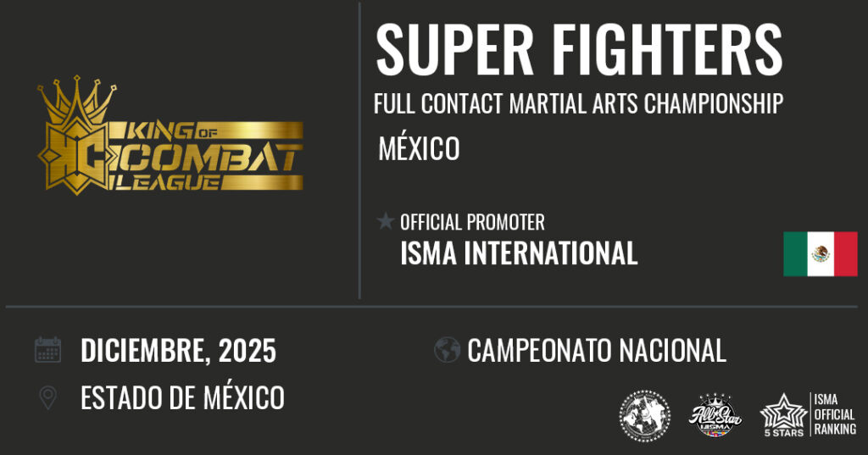Click the calendar icon beside Diciembre, 2025

[47, 350]
